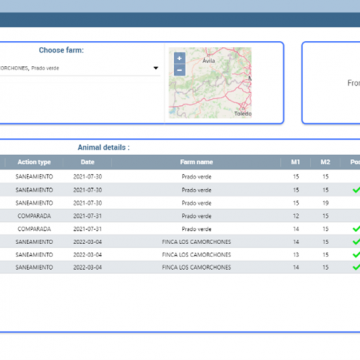Zoom in on the map
The height and width of the screenshot is (360, 360).
coord(179,58)
